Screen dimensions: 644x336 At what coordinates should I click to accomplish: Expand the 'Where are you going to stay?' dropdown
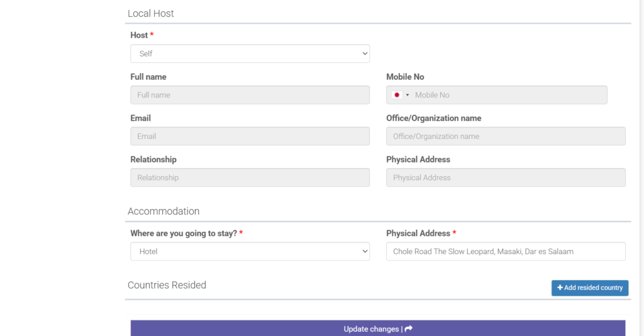(250, 251)
